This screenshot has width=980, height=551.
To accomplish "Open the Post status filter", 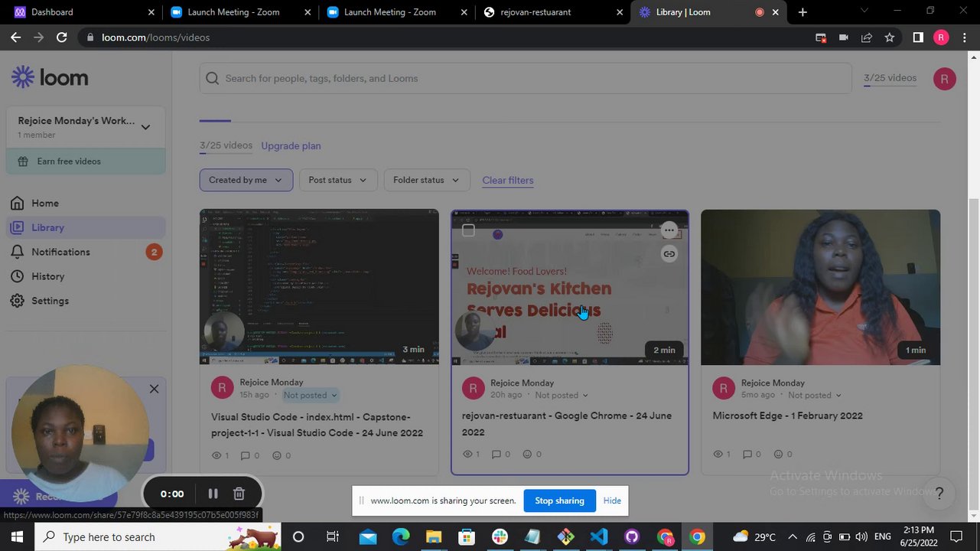I will coord(337,180).
